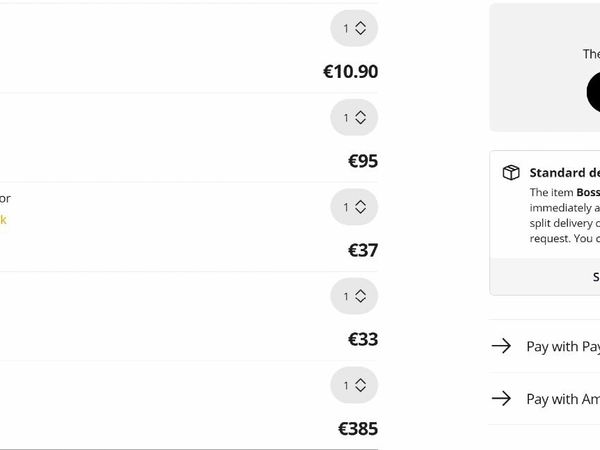
Task: Click the arrow icon beside Pay with PayPal
Action: 502,346
